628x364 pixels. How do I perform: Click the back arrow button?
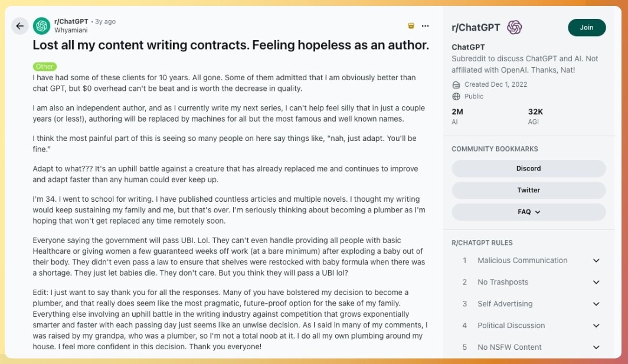click(20, 26)
